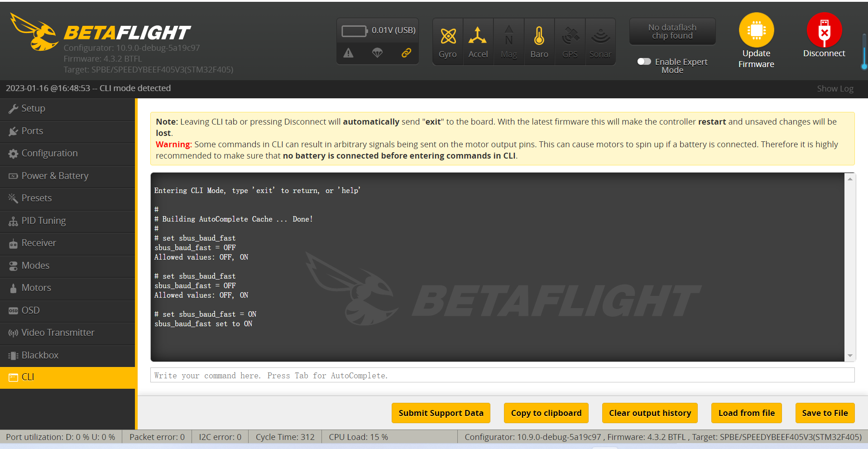Click the Ports plug icon
The width and height of the screenshot is (868, 449).
click(x=13, y=131)
